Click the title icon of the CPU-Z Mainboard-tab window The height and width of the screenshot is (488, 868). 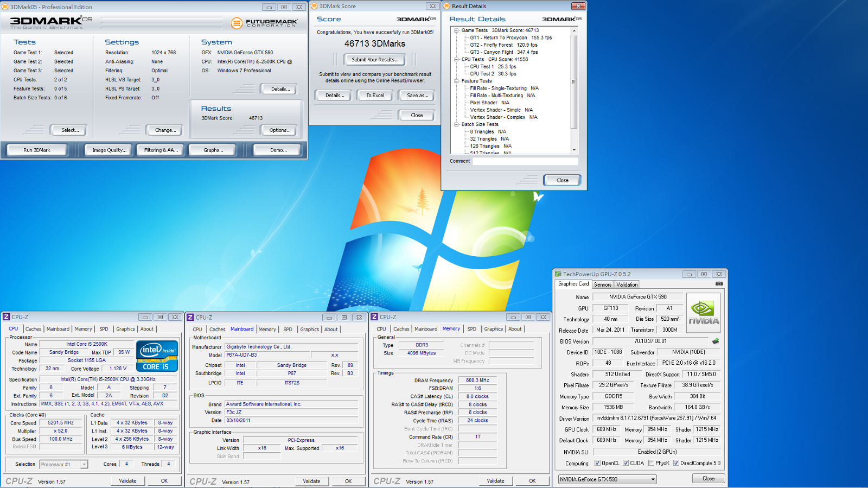coord(190,317)
